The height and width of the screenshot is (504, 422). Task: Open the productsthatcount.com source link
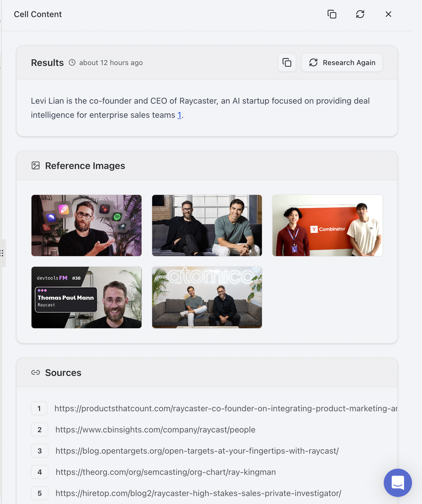coord(226,408)
